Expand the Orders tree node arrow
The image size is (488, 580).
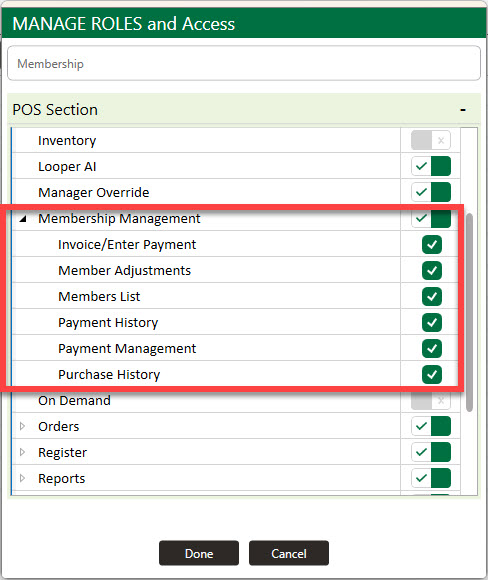point(23,426)
